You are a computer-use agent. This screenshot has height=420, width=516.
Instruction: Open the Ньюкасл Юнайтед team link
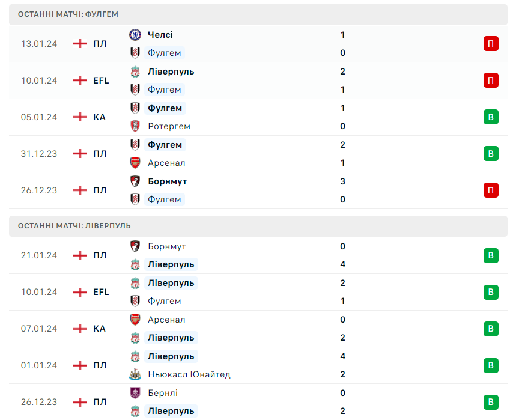[189, 374]
